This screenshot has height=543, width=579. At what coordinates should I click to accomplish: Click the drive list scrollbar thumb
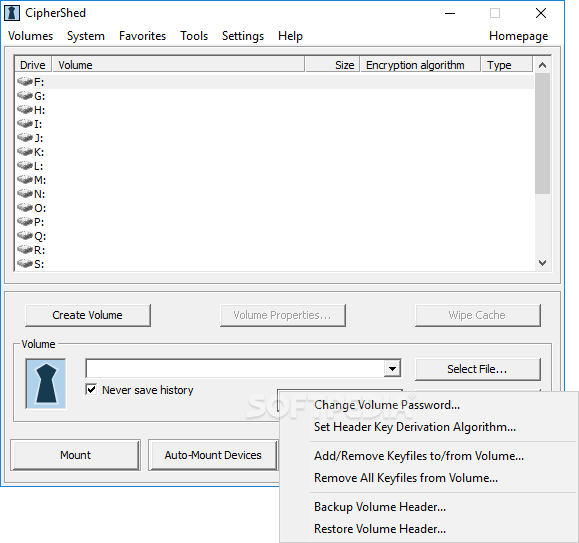(542, 133)
